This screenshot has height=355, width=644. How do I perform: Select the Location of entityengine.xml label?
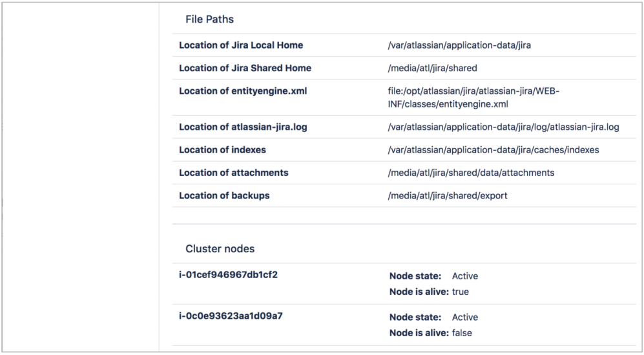[x=243, y=91]
